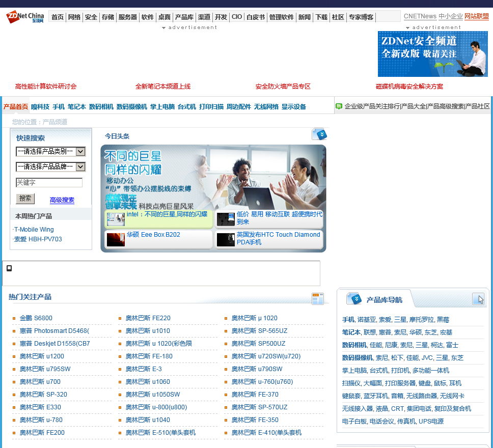Click the 英国发布HTC Touch Diamond thumbnail image
This screenshot has height=448, width=493.
[x=226, y=240]
